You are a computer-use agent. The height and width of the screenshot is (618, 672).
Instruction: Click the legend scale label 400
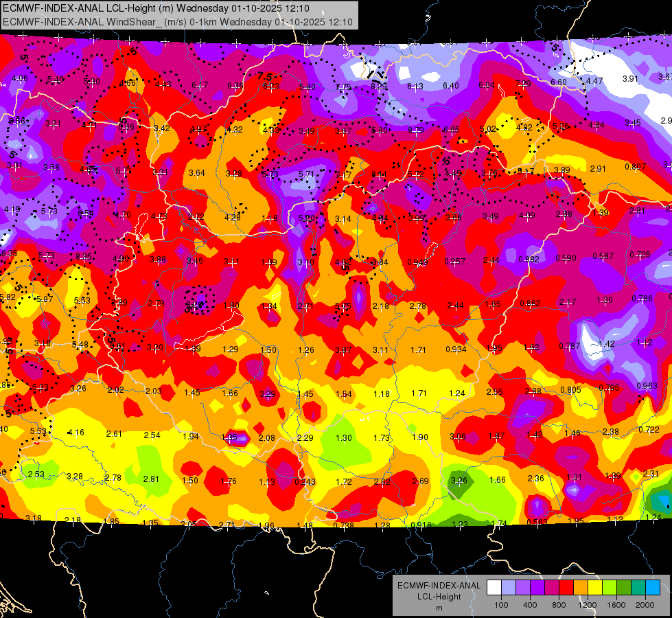(530, 605)
